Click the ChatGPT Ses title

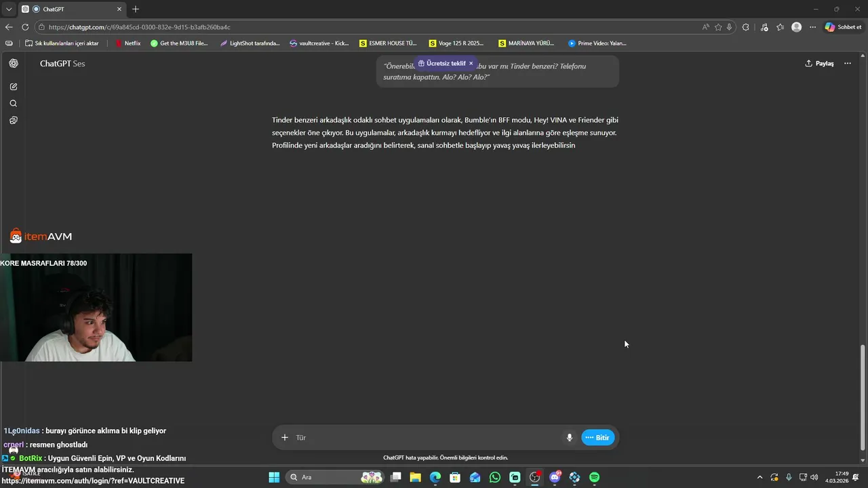coord(62,63)
